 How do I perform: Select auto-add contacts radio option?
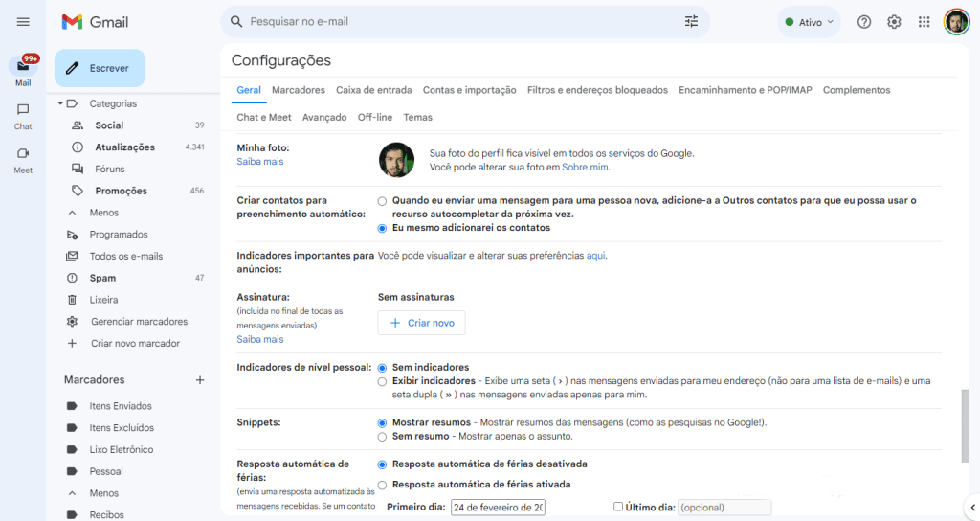tap(382, 201)
